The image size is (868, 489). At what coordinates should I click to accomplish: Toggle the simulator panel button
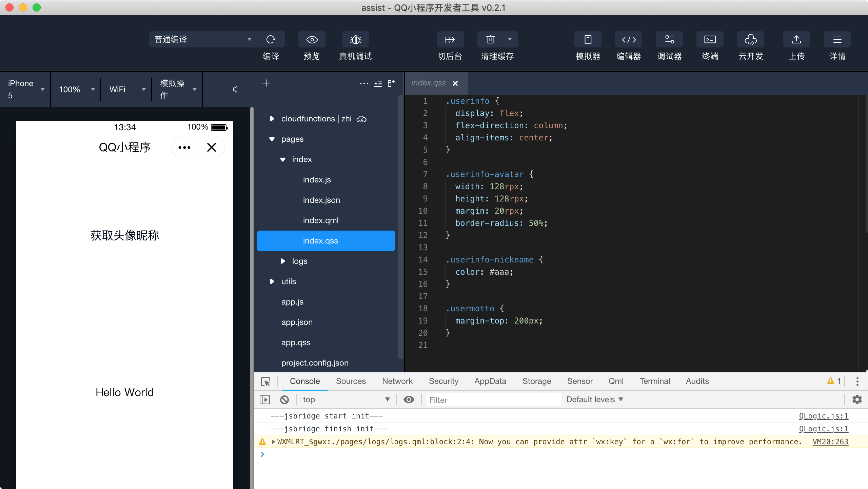click(588, 40)
